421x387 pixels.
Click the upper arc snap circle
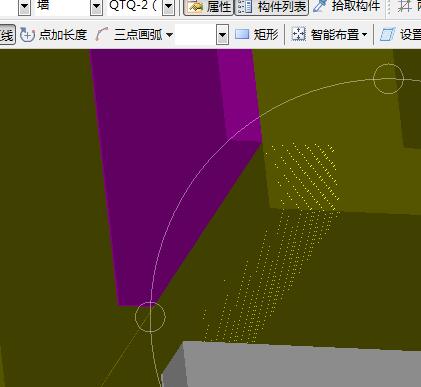coord(388,79)
